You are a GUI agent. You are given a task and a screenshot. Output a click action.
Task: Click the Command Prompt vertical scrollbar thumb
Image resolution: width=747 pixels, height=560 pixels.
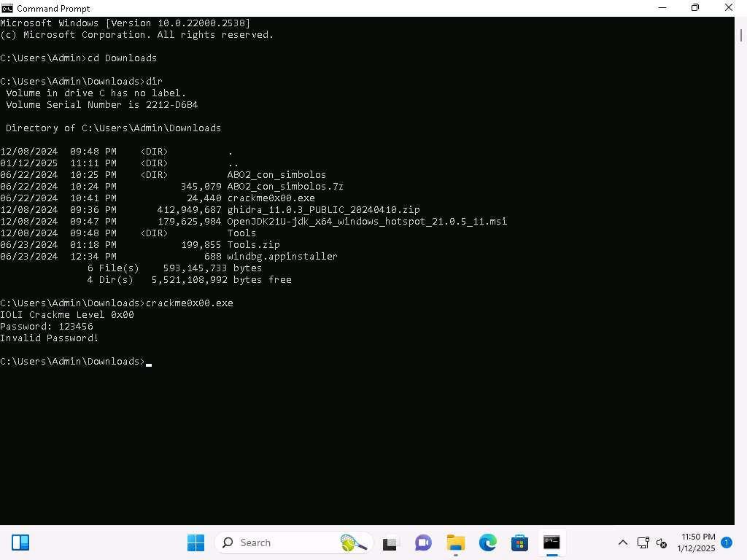(x=740, y=34)
